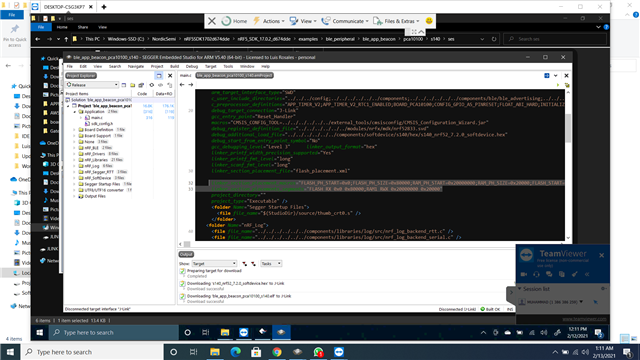Close the TeamViewer remote session with X
The height and width of the screenshot is (360, 640).
pyautogui.click(x=212, y=21)
